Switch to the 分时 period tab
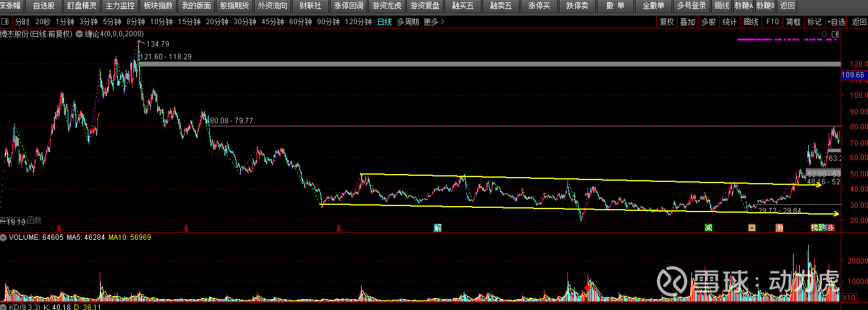Screen dimensions: 868x310 (x=22, y=22)
